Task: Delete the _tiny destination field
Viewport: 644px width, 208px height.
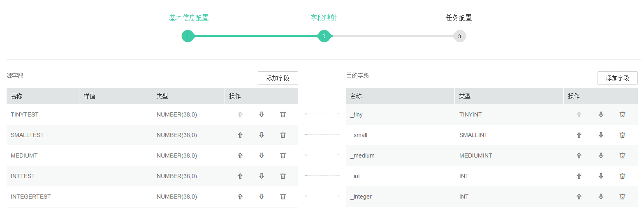Action: pyautogui.click(x=623, y=114)
